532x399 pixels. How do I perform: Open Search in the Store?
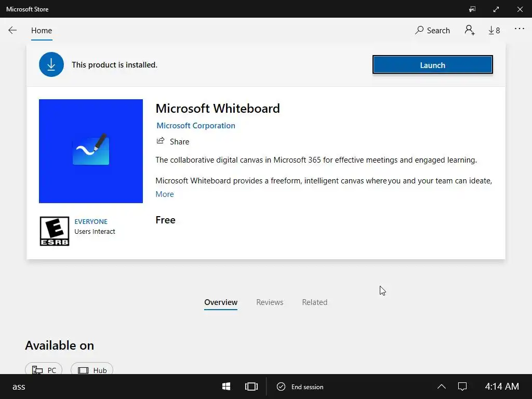coord(432,30)
